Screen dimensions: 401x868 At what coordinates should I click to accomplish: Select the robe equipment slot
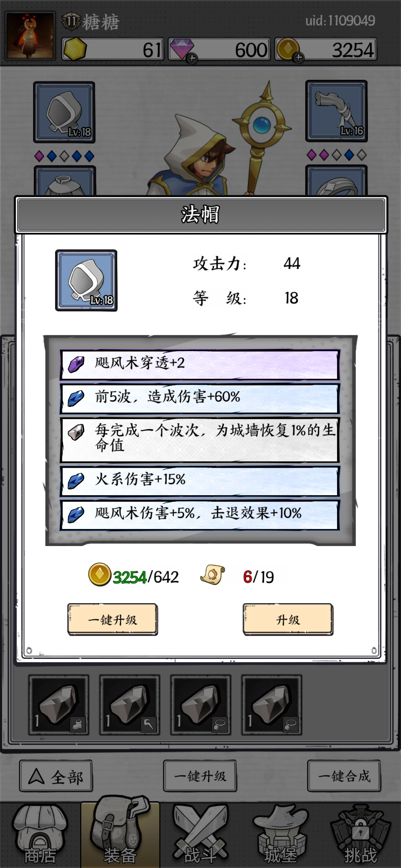click(x=65, y=181)
